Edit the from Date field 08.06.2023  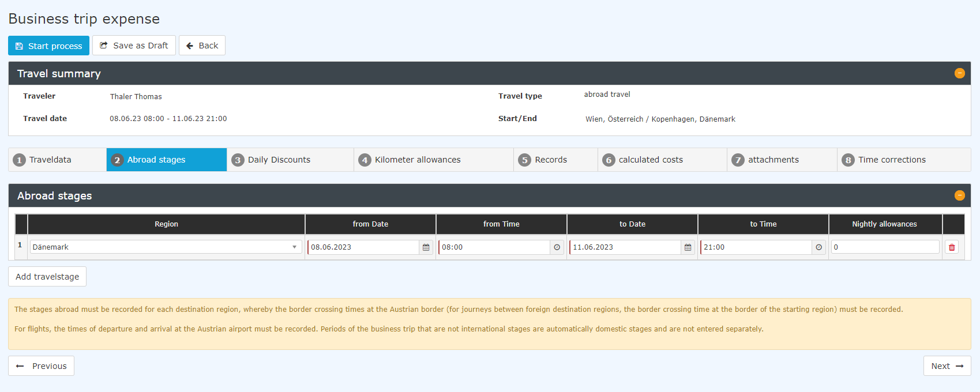363,247
